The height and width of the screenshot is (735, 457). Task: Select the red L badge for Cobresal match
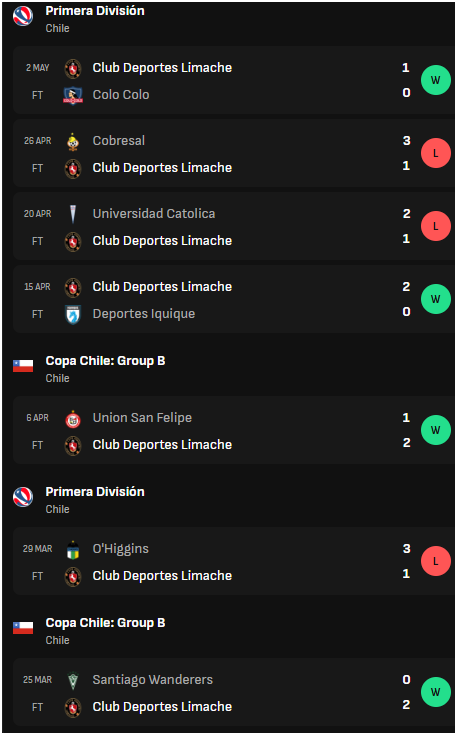click(x=435, y=153)
